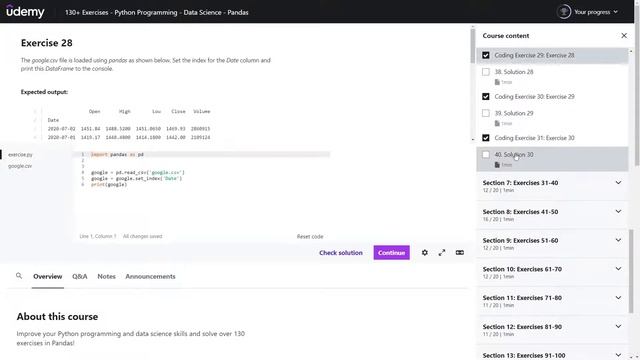Click the 'About this course' heading

pos(57,316)
